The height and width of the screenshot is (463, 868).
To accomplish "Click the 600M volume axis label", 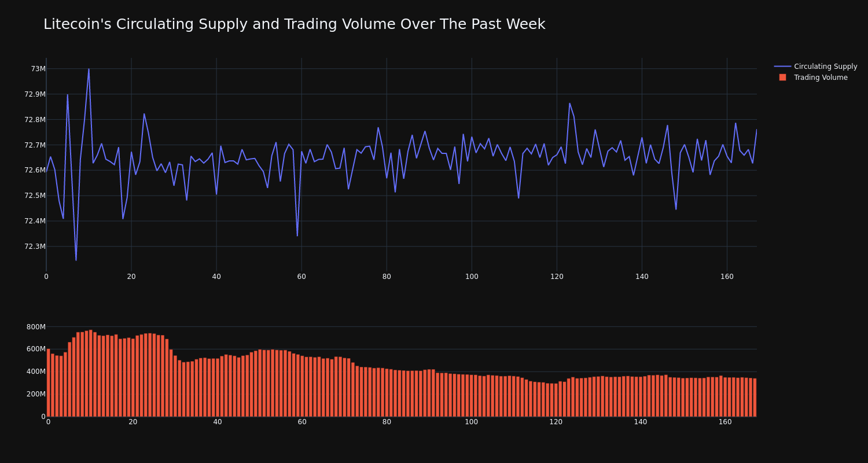I will coord(36,349).
